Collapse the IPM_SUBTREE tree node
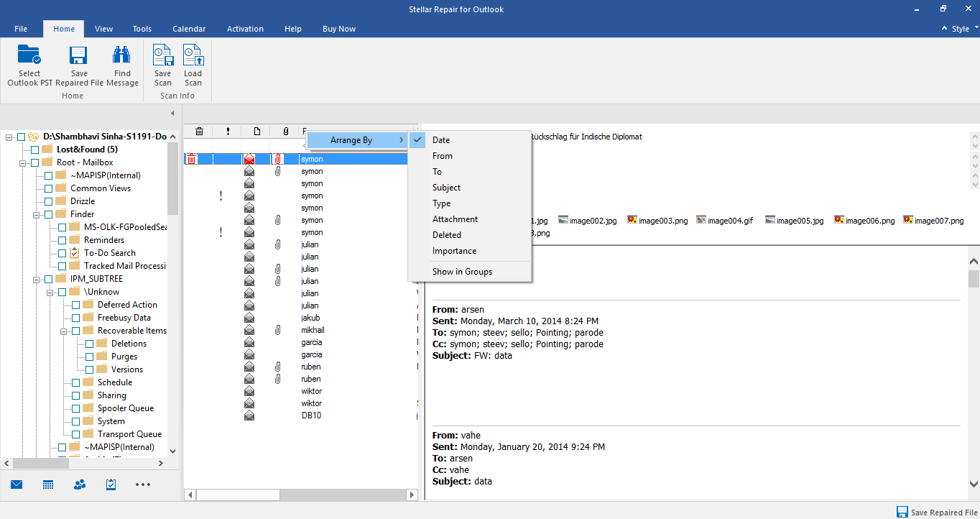 click(35, 279)
